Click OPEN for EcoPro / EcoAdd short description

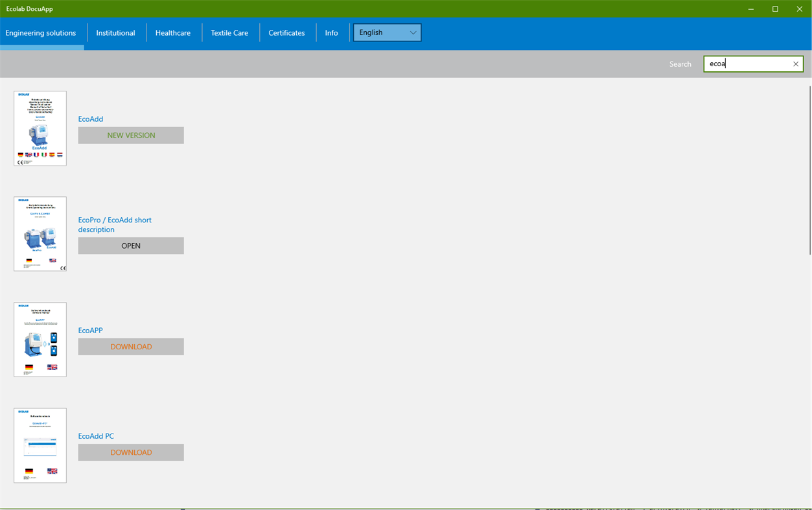coord(130,246)
